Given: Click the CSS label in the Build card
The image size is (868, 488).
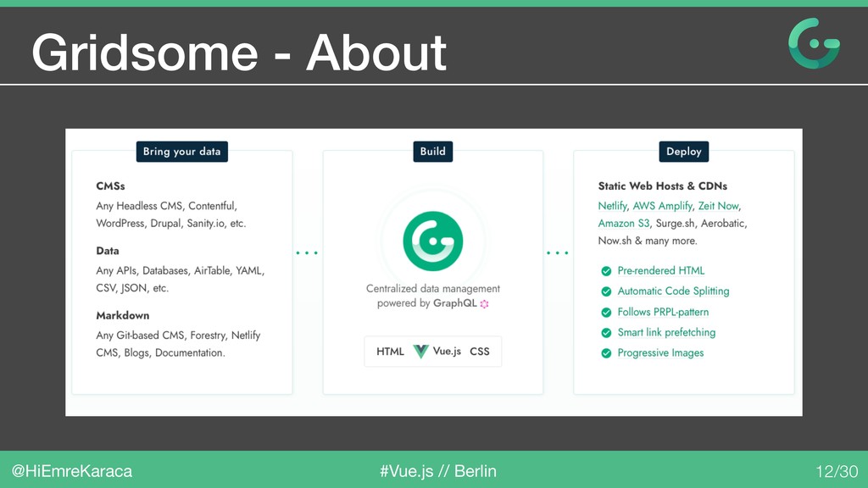Looking at the screenshot, I should pyautogui.click(x=480, y=352).
